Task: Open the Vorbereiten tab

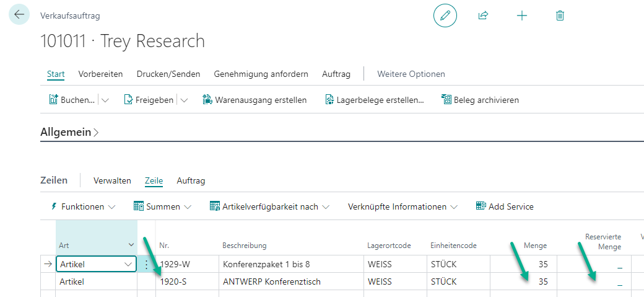Action: click(100, 74)
